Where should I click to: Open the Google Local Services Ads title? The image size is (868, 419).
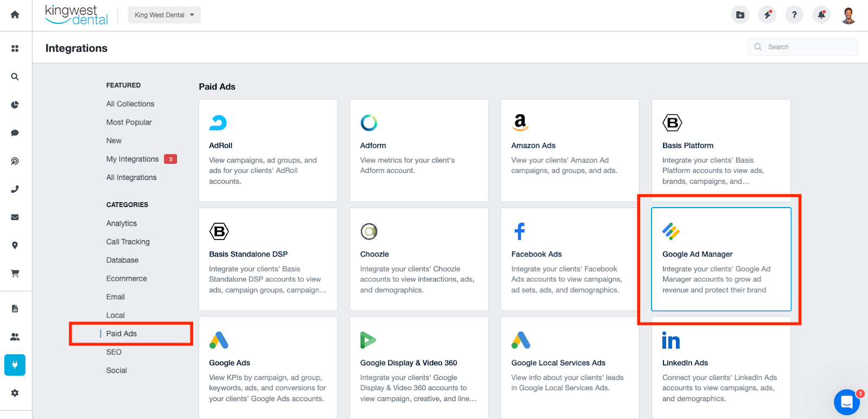[558, 363]
